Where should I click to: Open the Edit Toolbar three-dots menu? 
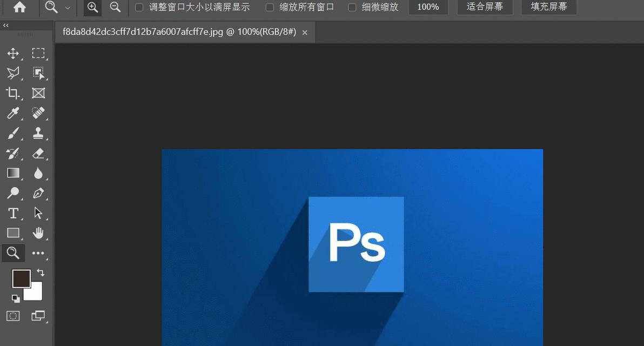click(x=38, y=253)
